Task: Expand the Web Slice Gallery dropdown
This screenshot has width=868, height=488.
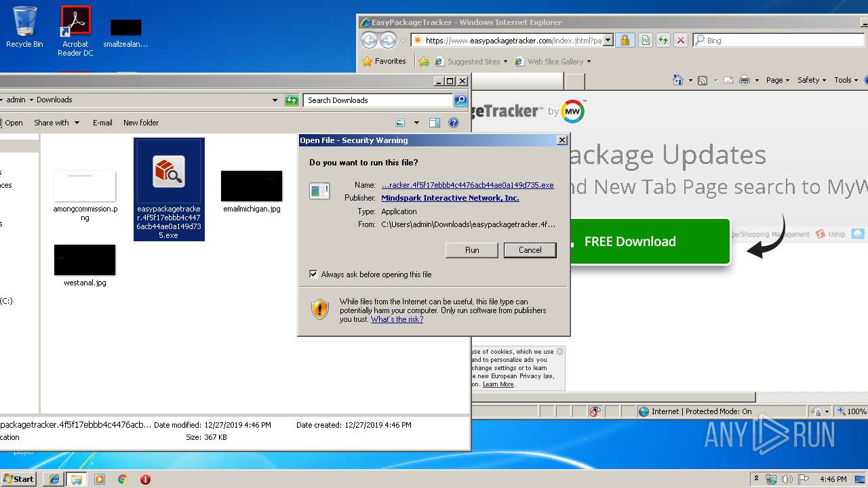Action: (x=589, y=62)
